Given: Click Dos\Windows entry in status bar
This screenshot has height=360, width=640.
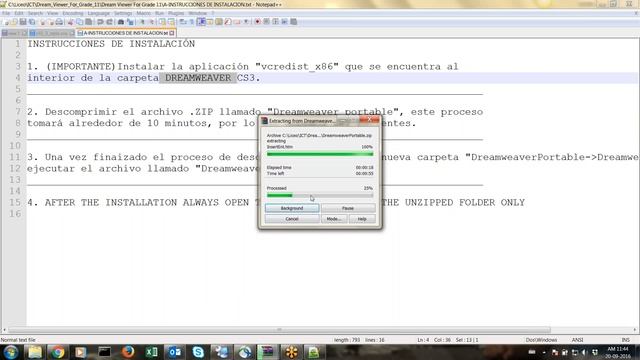Looking at the screenshot, I should tap(541, 340).
